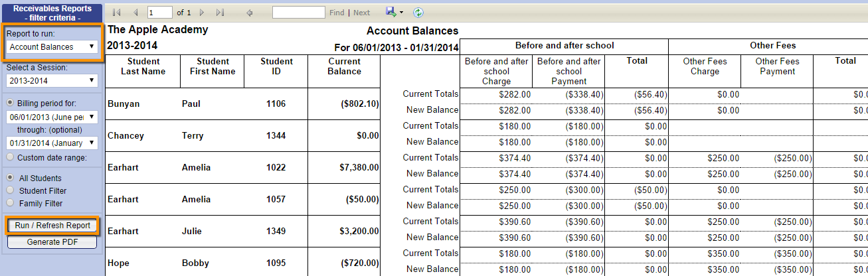Viewport: 868px width, 276px height.
Task: Click the back to parent report arrow
Action: (250, 13)
